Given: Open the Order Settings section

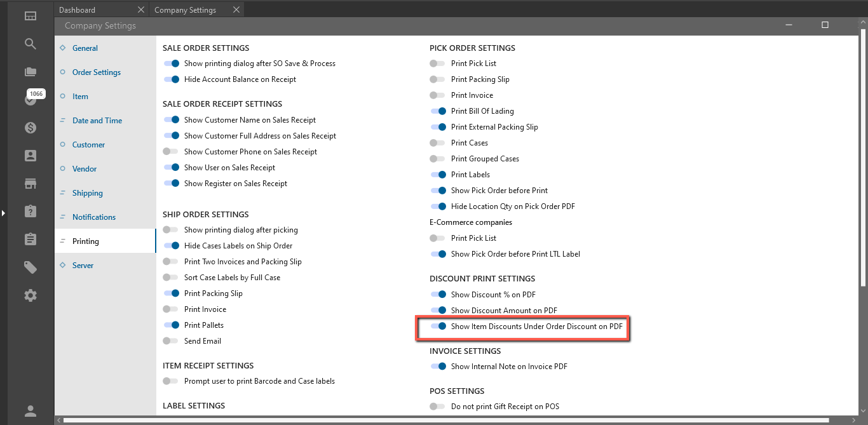Looking at the screenshot, I should coord(96,72).
